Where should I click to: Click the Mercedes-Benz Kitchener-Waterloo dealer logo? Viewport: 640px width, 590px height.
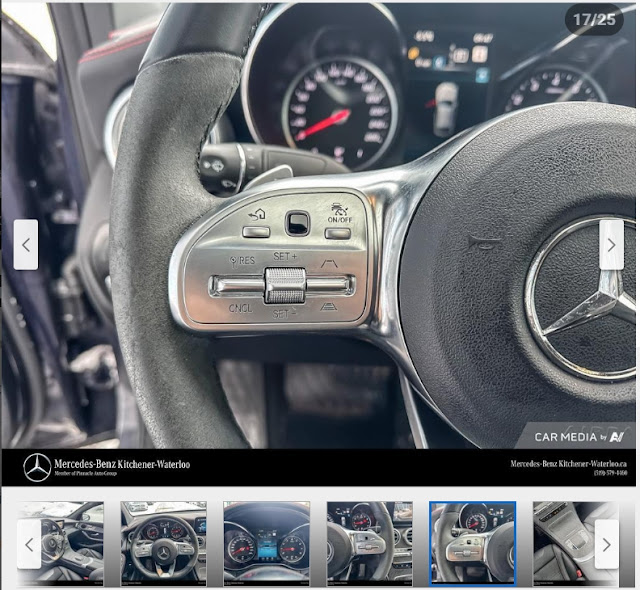tap(107, 467)
